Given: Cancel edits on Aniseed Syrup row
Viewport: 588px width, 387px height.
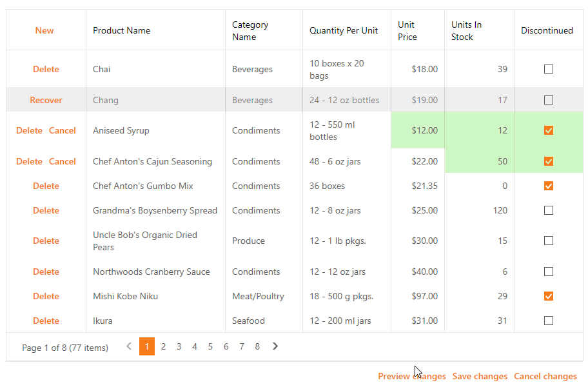Looking at the screenshot, I should pyautogui.click(x=63, y=130).
